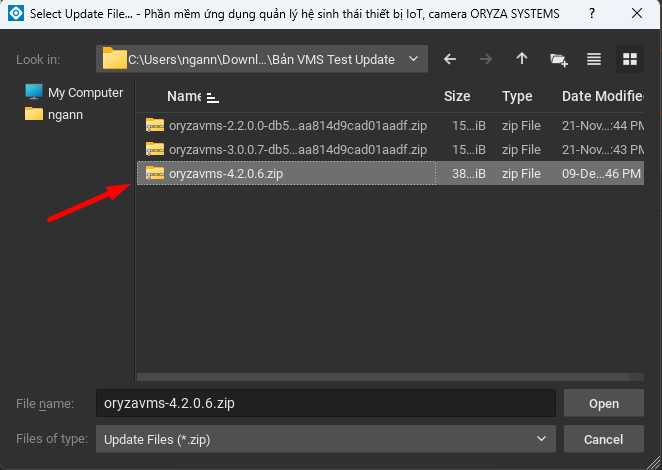Select file oryzavms-3.0.0.7-db5...aa814d9cad01aadf.zip
Image resolution: width=662 pixels, height=470 pixels.
tap(298, 149)
